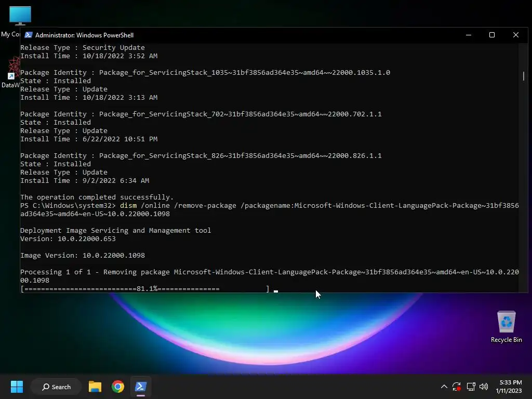Open the Windows Start menu
The height and width of the screenshot is (399, 532).
(17, 387)
